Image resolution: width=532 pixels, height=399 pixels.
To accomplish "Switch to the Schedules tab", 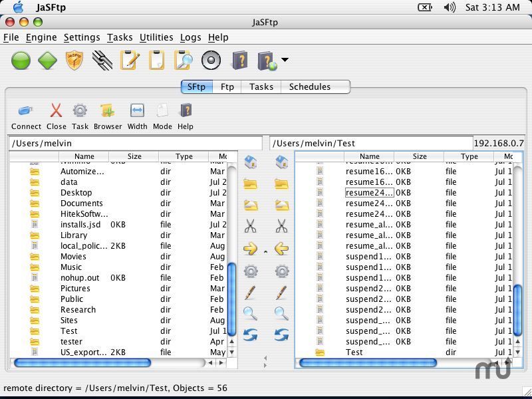I will pyautogui.click(x=309, y=86).
